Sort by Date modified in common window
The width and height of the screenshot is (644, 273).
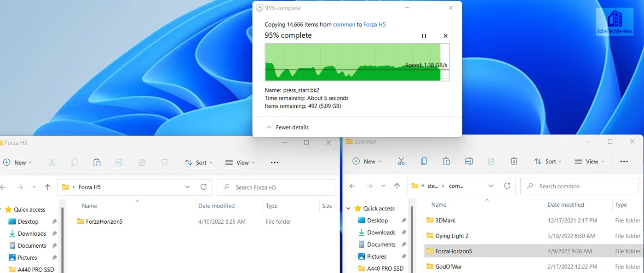coord(566,205)
